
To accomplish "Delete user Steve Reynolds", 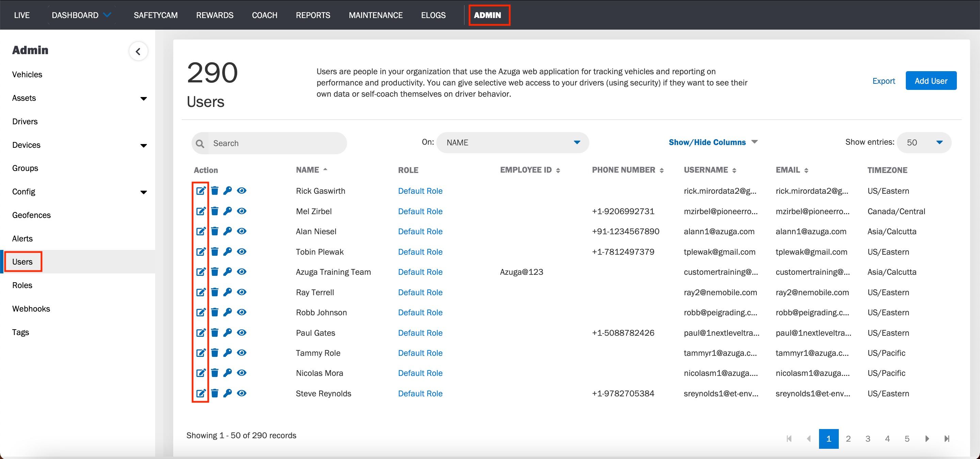I will (x=215, y=393).
